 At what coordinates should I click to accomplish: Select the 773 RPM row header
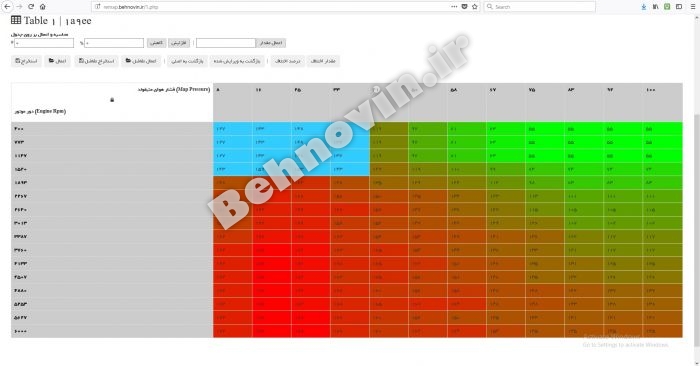tap(112, 142)
